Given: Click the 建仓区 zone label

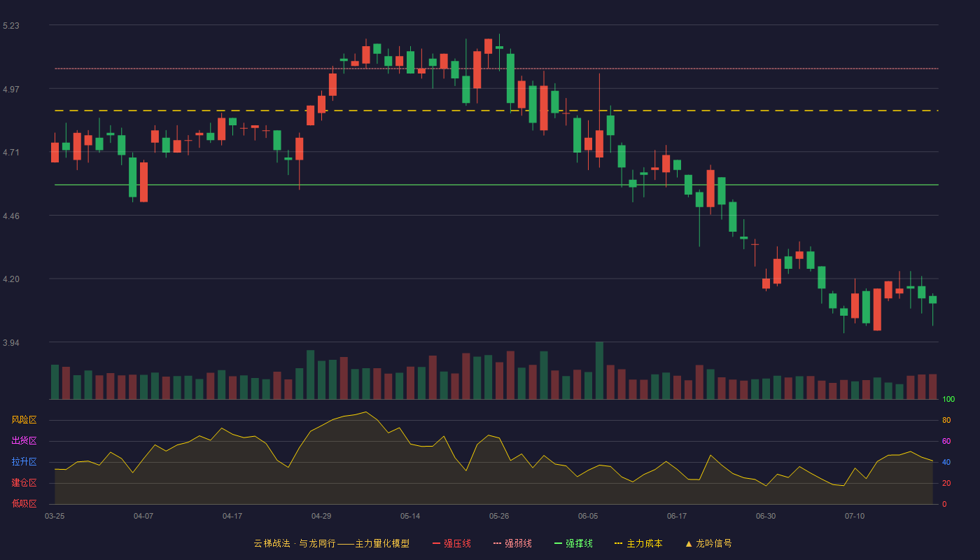Looking at the screenshot, I should pyautogui.click(x=24, y=483).
